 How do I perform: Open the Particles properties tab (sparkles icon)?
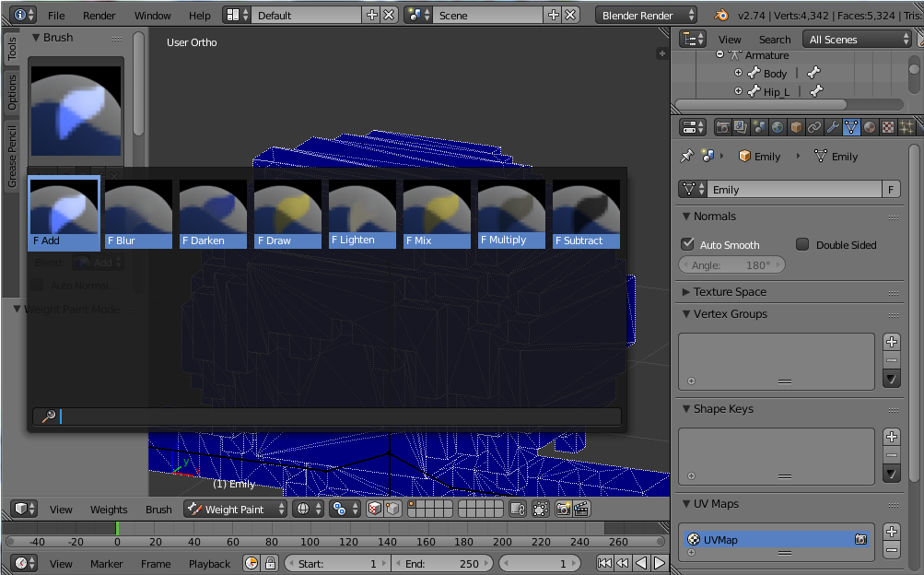point(906,127)
